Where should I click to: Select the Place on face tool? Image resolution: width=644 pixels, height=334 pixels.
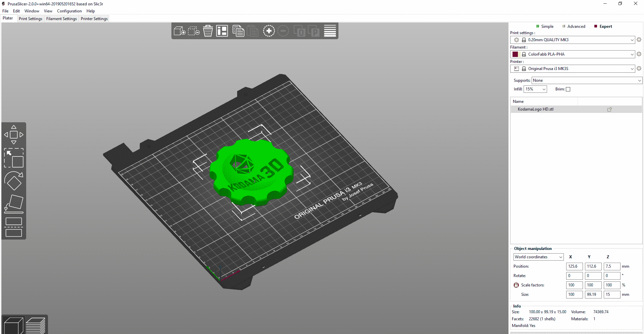(14, 204)
